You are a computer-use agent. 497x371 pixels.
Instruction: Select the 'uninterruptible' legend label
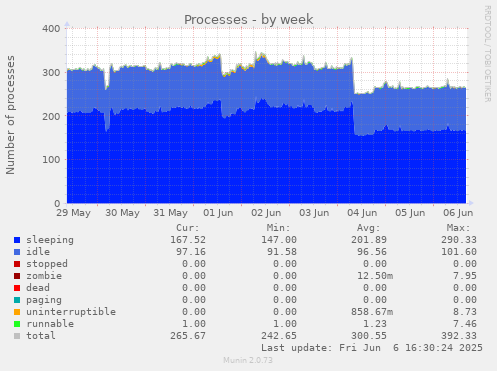[71, 312]
